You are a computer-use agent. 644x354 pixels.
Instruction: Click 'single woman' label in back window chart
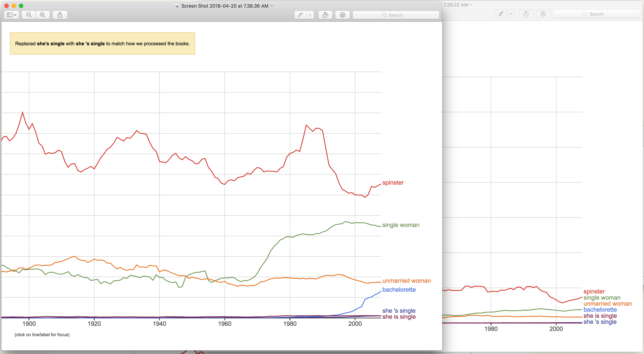coord(602,297)
